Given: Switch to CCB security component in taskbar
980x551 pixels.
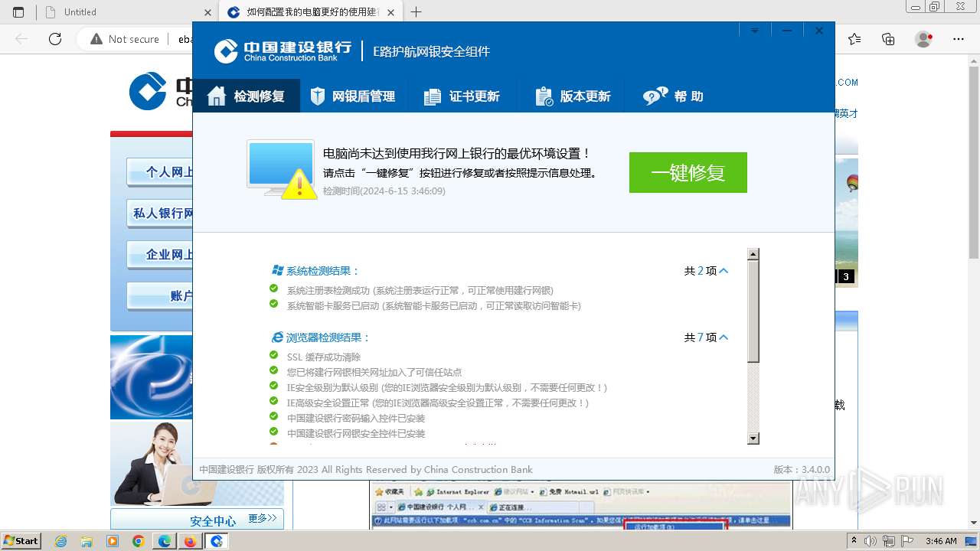Looking at the screenshot, I should pos(217,541).
